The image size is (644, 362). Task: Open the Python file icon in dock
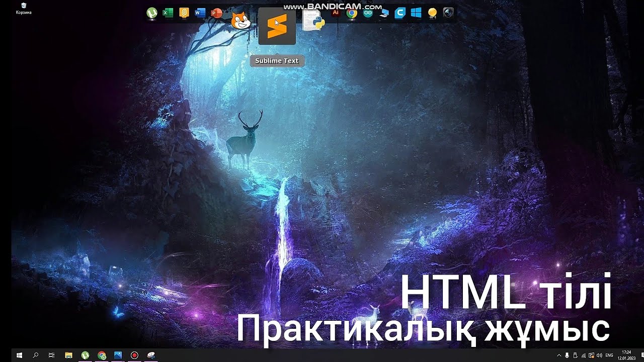(313, 21)
